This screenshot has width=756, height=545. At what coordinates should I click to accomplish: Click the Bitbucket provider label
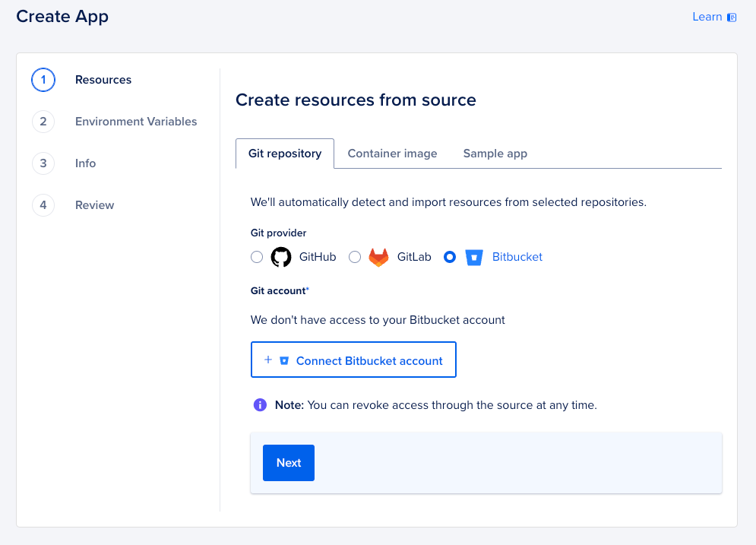(x=517, y=257)
